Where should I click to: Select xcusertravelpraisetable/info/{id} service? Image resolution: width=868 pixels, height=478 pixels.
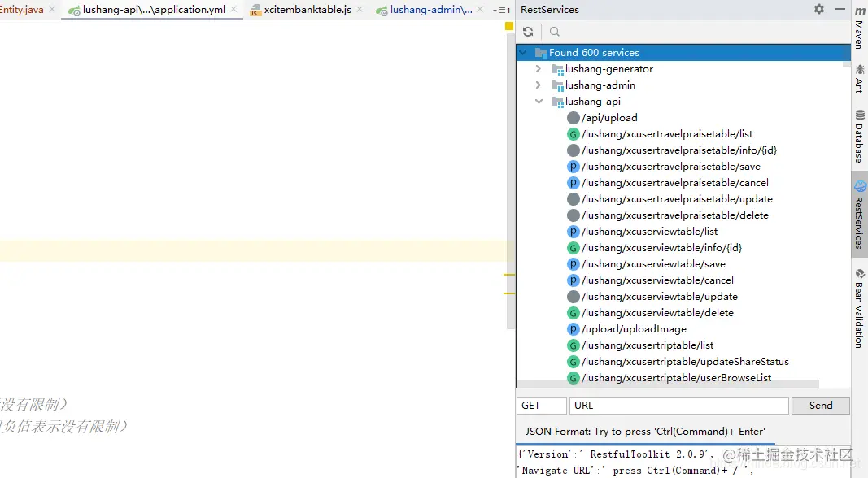pyautogui.click(x=679, y=150)
